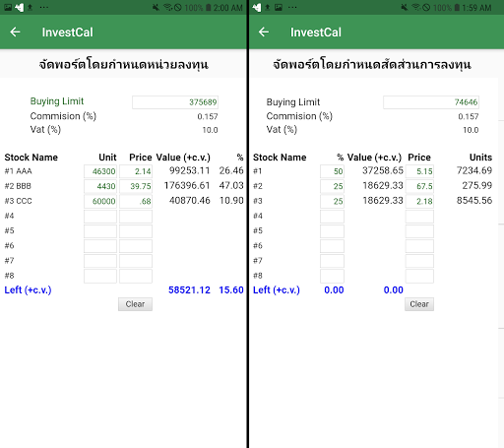
Task: Tap back arrow in right InvestCal screen
Action: point(264,32)
